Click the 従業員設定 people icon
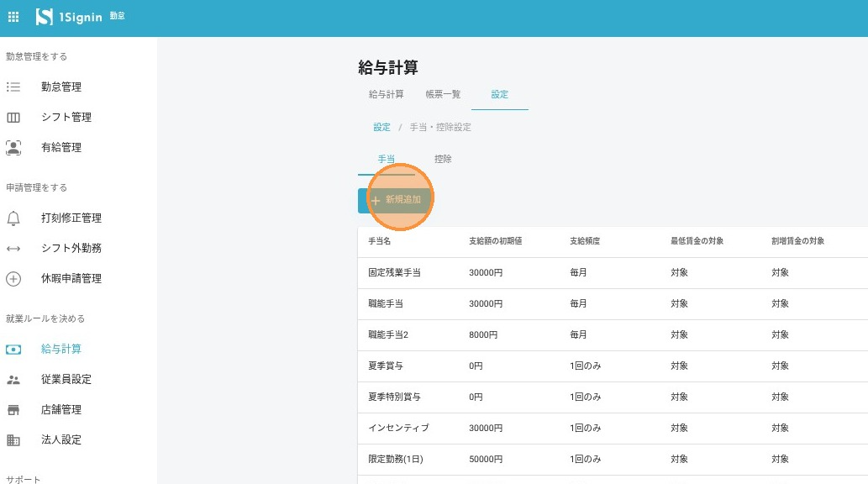The image size is (868, 484). click(13, 380)
